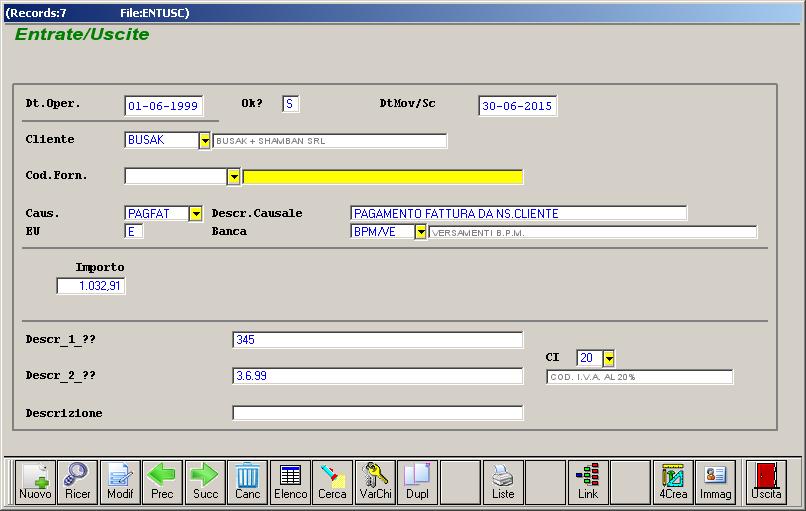Click the Importo field 1.032,91
806x511 pixels.
pyautogui.click(x=91, y=286)
